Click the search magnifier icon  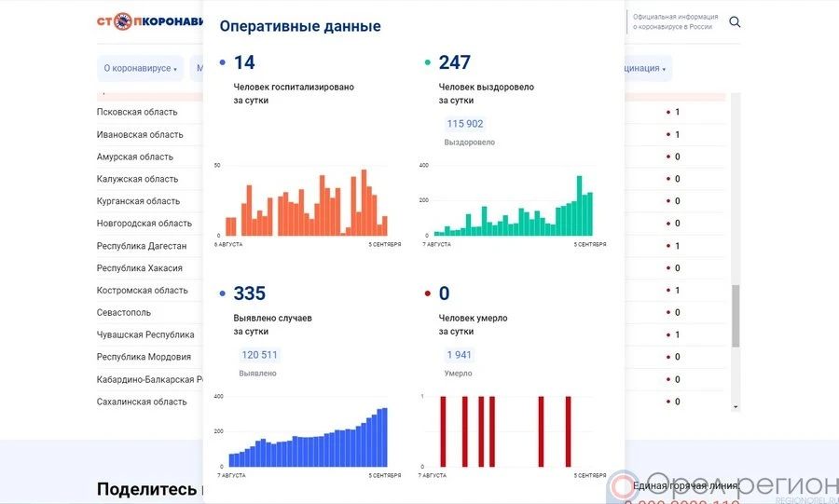735,22
